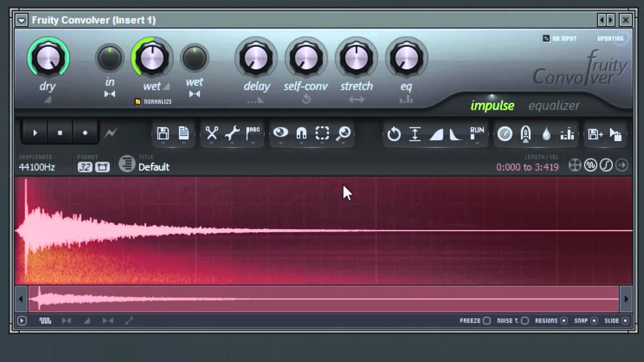Stop playback with the square stop button
The width and height of the screenshot is (644, 362).
tap(60, 133)
